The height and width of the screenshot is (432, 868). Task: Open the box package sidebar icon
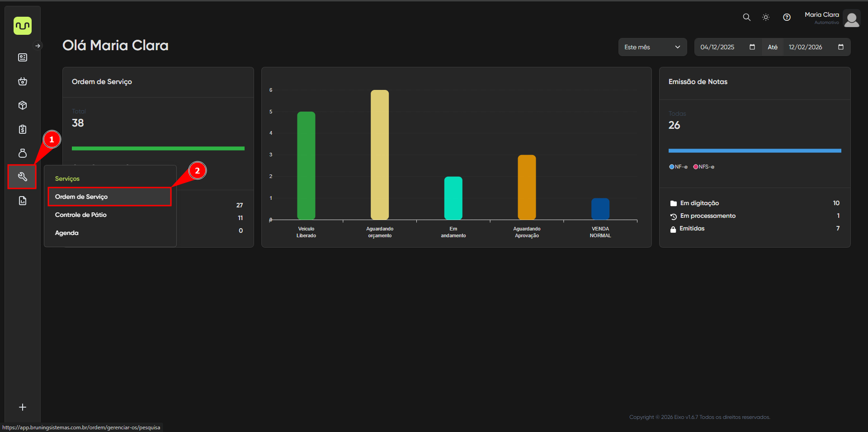click(23, 105)
